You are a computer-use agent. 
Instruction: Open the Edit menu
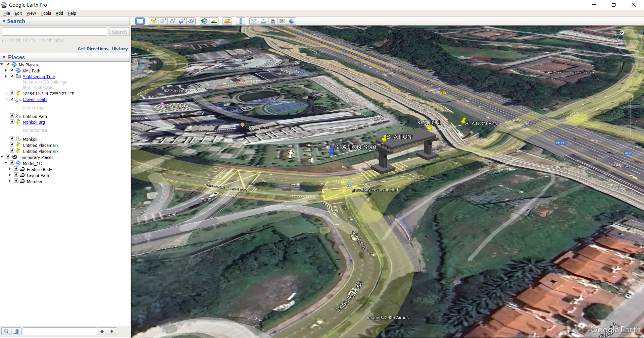click(x=18, y=13)
